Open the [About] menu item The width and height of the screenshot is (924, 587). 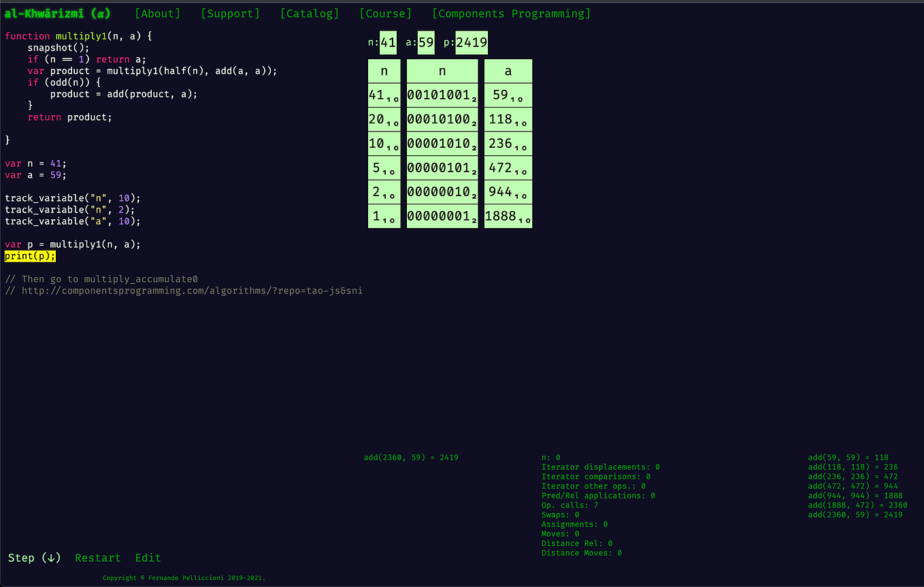(x=157, y=13)
